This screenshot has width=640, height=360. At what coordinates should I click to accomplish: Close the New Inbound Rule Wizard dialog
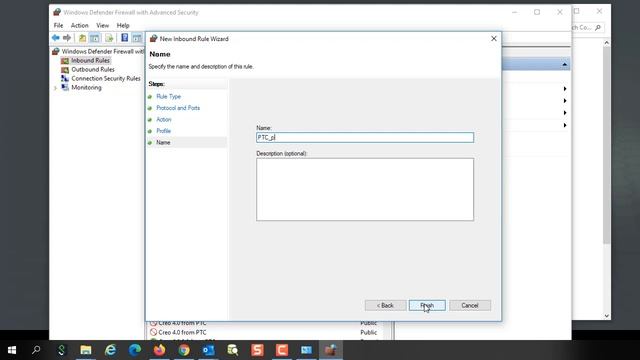click(x=494, y=38)
